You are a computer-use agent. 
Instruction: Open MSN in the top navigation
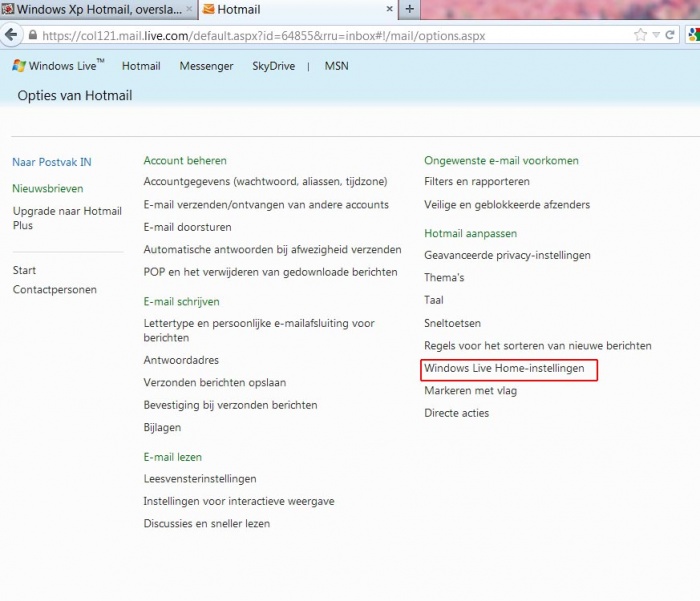click(337, 66)
